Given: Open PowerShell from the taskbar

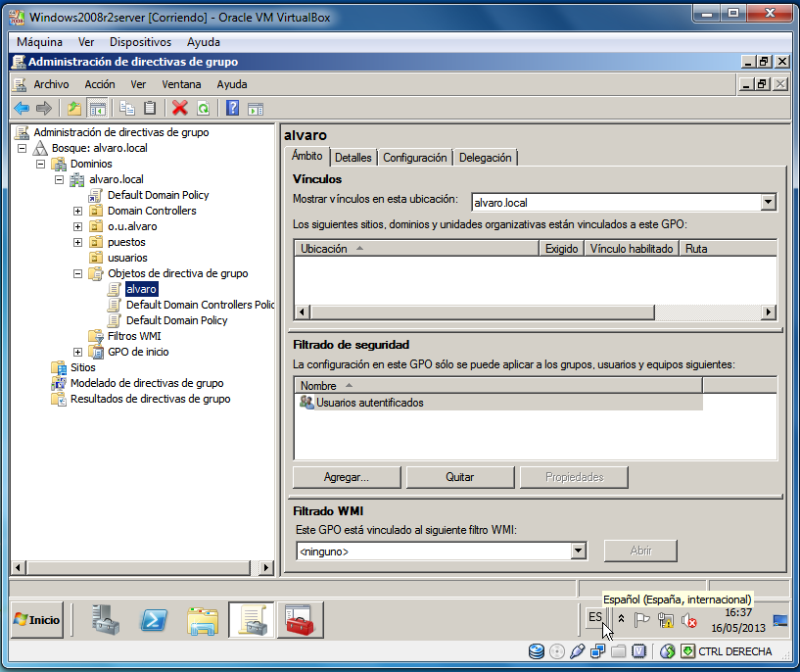Looking at the screenshot, I should (153, 619).
